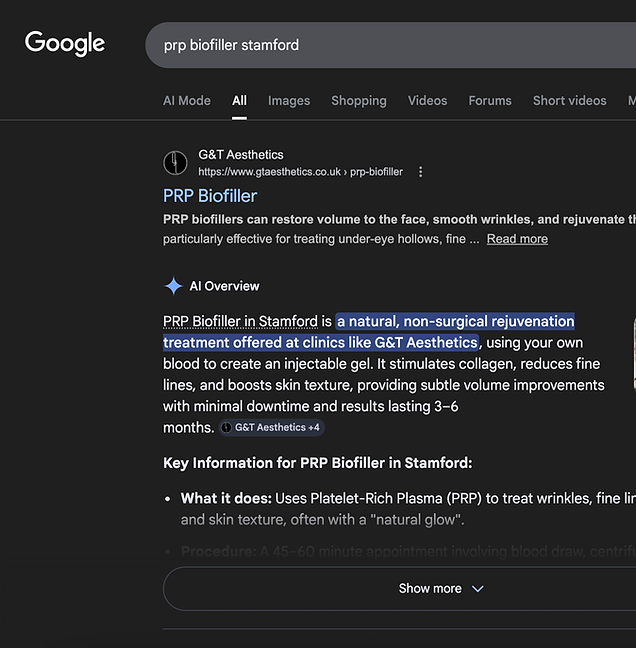Click the 'Key Information for PRP Biofiller in Stamford:' heading
Screen dimensions: 636x648
[x=317, y=463]
